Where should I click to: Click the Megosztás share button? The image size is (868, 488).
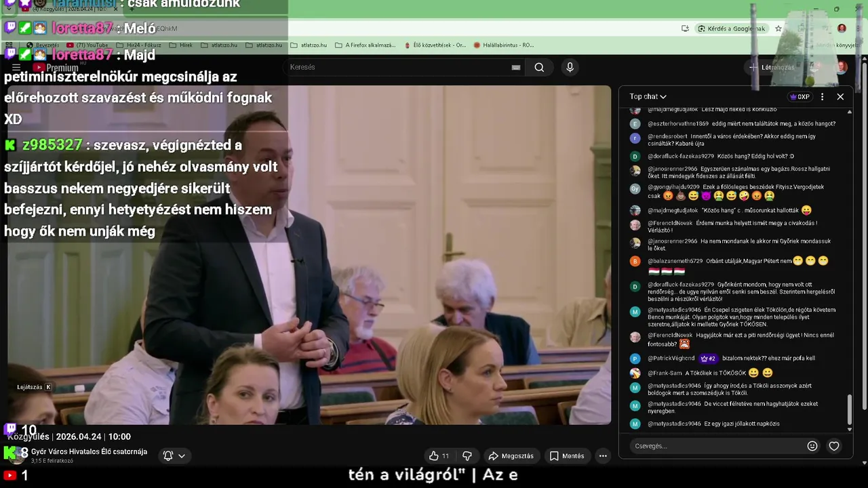[x=511, y=456]
